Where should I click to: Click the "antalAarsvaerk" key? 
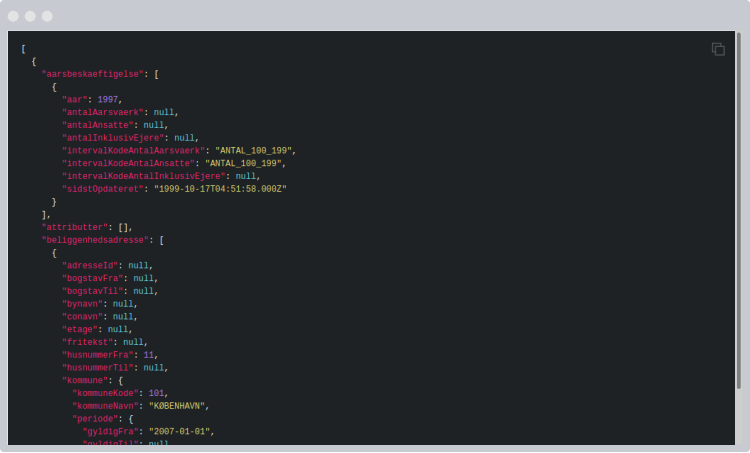click(x=103, y=112)
